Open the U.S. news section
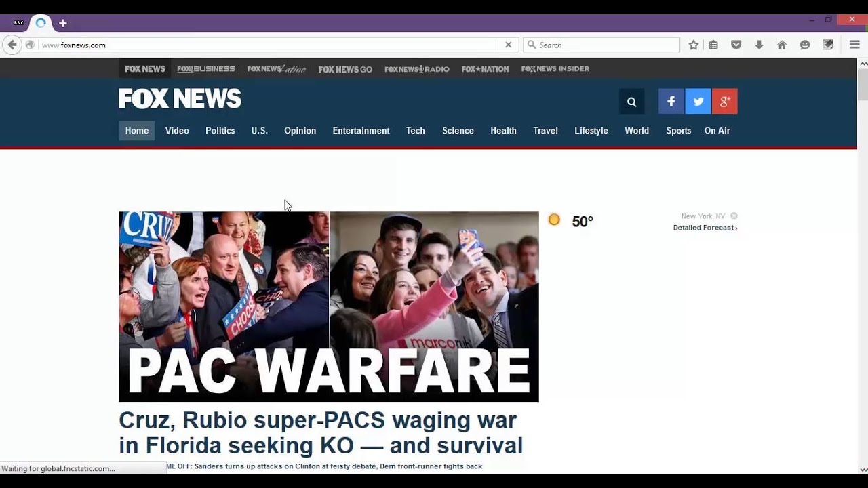The height and width of the screenshot is (488, 868). pyautogui.click(x=260, y=131)
